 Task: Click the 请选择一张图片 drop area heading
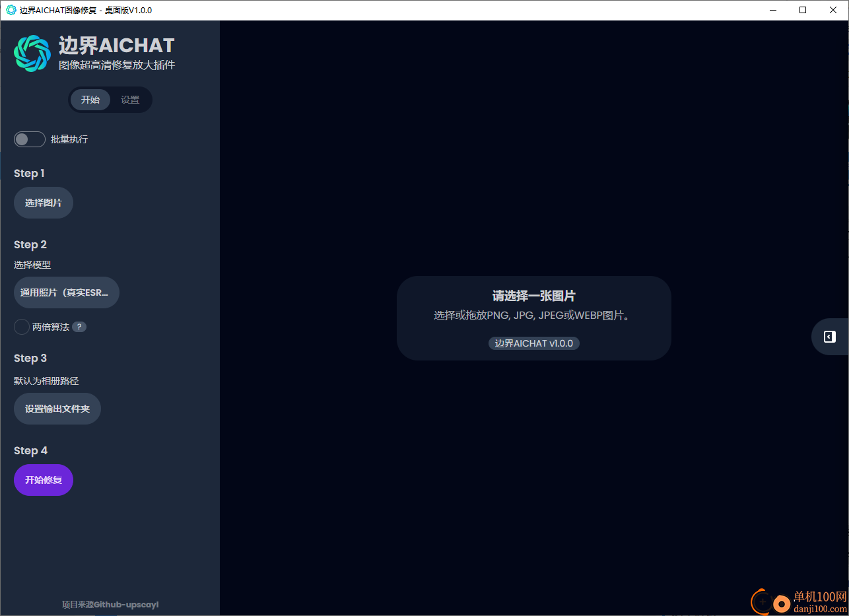click(534, 296)
